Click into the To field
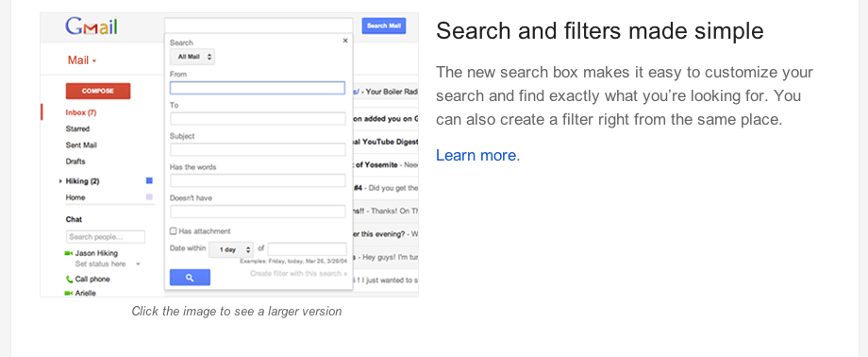 [x=258, y=119]
